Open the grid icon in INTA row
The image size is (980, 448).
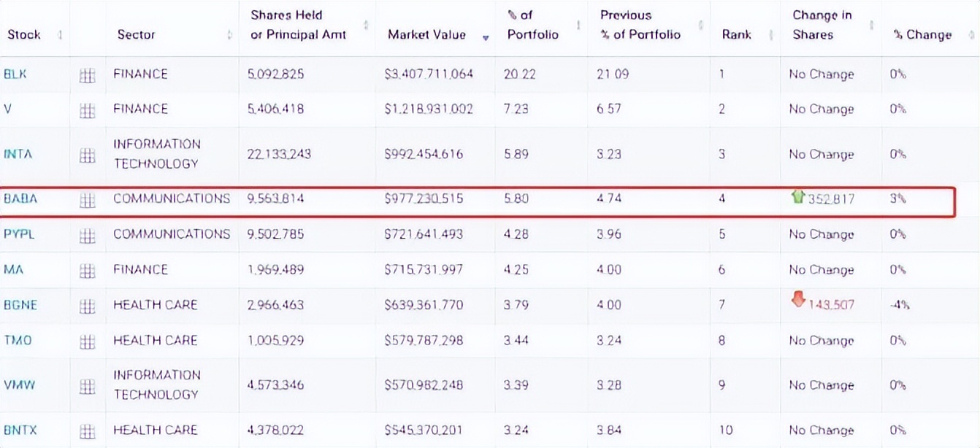pyautogui.click(x=88, y=155)
